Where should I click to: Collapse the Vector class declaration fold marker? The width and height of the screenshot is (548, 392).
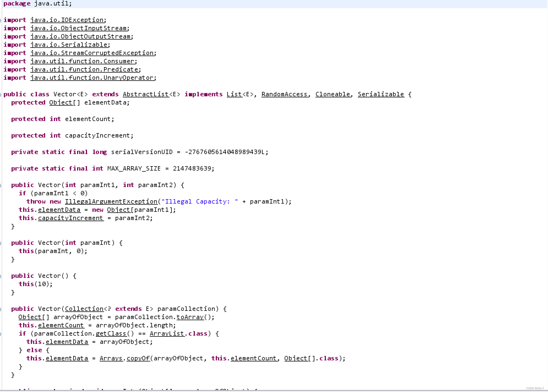[x=1, y=94]
